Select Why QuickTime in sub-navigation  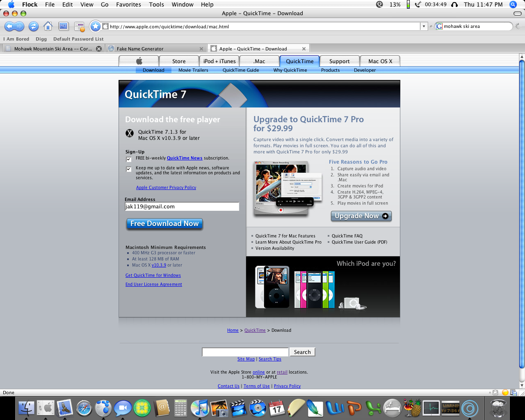tap(290, 70)
